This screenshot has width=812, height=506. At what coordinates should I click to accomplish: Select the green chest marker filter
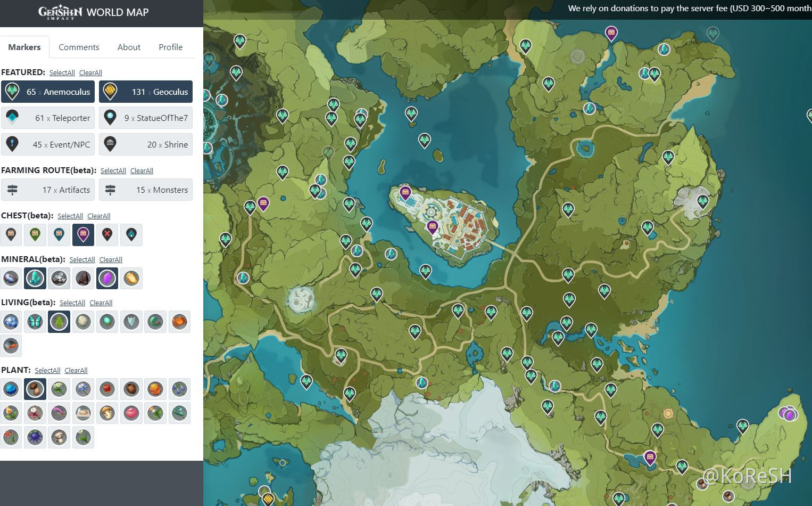pyautogui.click(x=35, y=234)
